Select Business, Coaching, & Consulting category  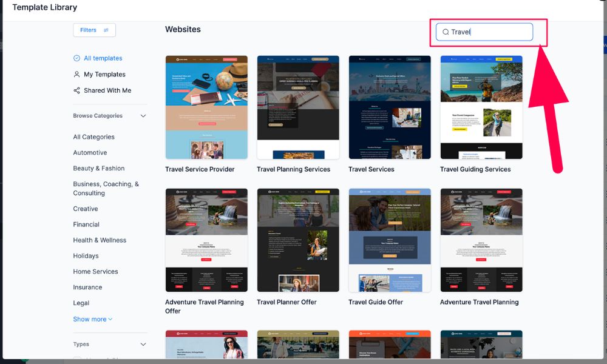106,189
